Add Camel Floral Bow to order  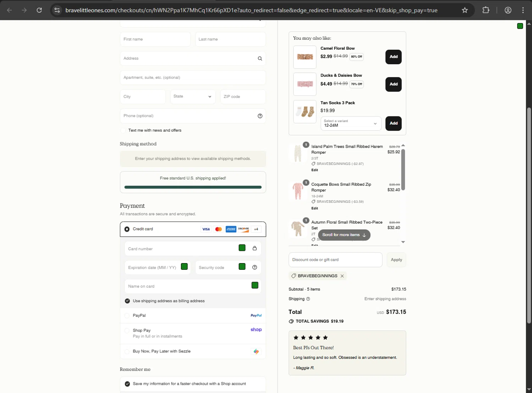tap(393, 57)
